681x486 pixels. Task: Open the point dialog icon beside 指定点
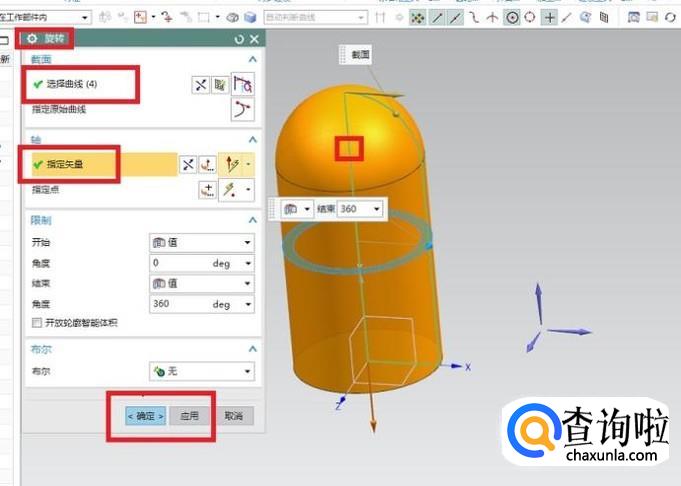point(207,190)
